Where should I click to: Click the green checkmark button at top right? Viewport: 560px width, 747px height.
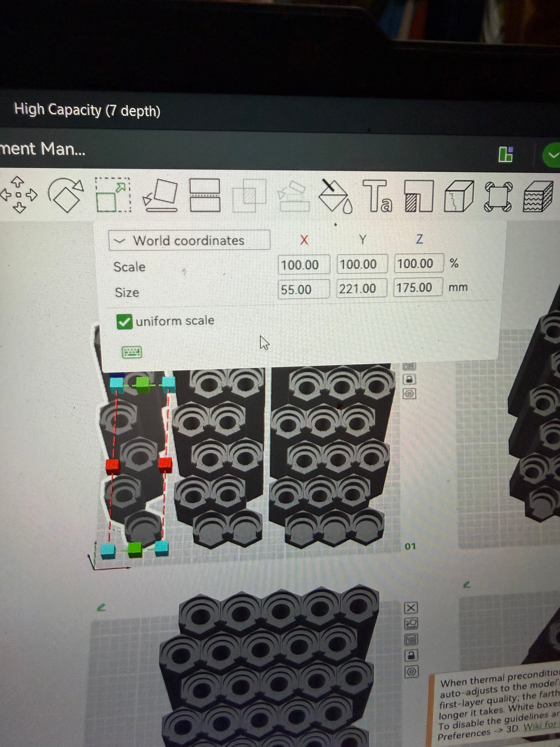coord(553,155)
